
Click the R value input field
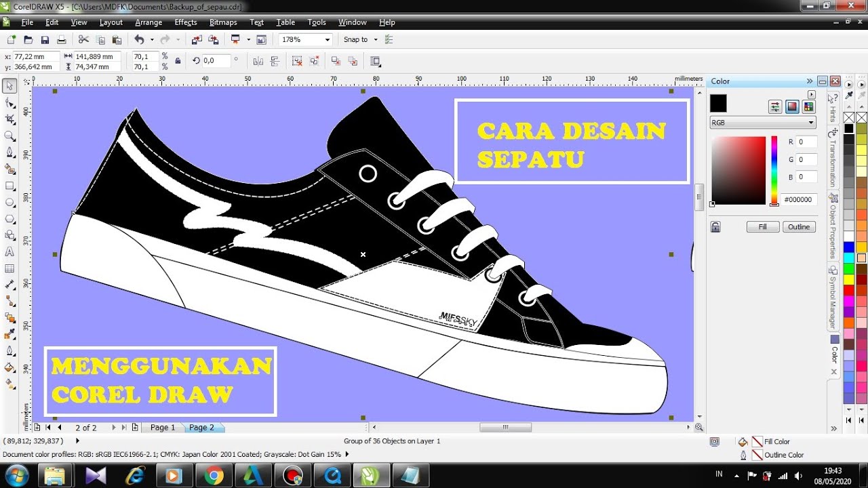[x=807, y=142]
